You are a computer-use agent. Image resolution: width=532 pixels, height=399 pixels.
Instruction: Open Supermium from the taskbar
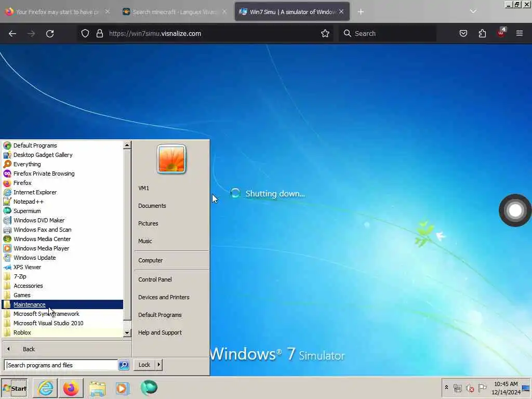[x=149, y=388]
